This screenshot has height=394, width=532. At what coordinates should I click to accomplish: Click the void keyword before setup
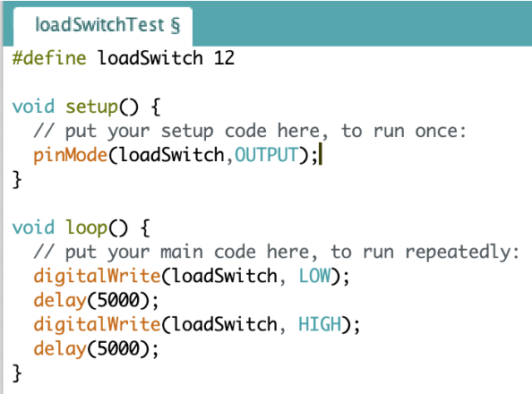[33, 107]
